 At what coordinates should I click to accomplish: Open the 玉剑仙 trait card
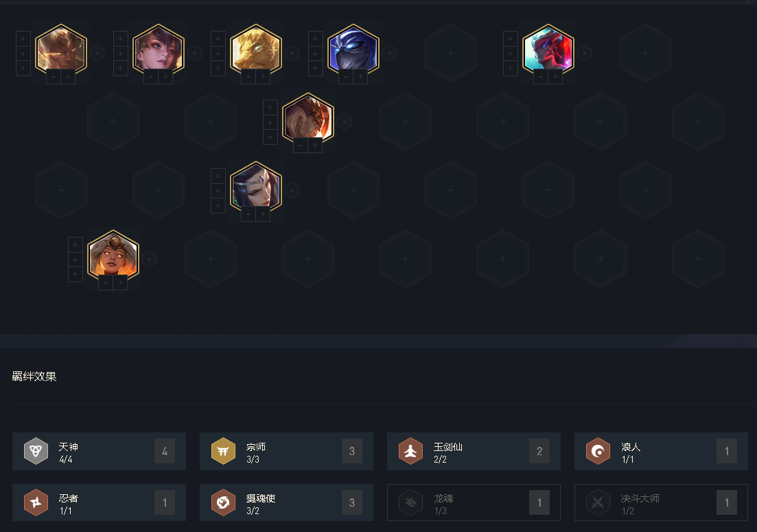pos(474,452)
